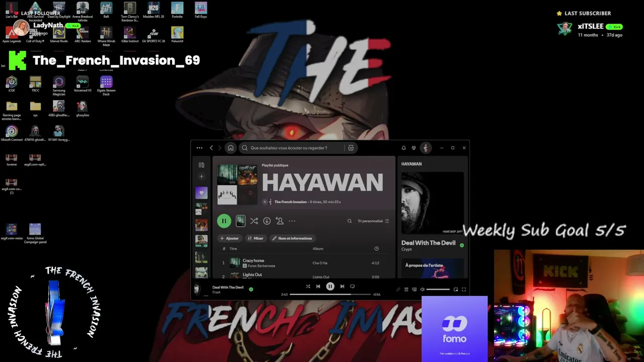
Task: Download the HAYAWAN playlist
Action: coord(267,221)
